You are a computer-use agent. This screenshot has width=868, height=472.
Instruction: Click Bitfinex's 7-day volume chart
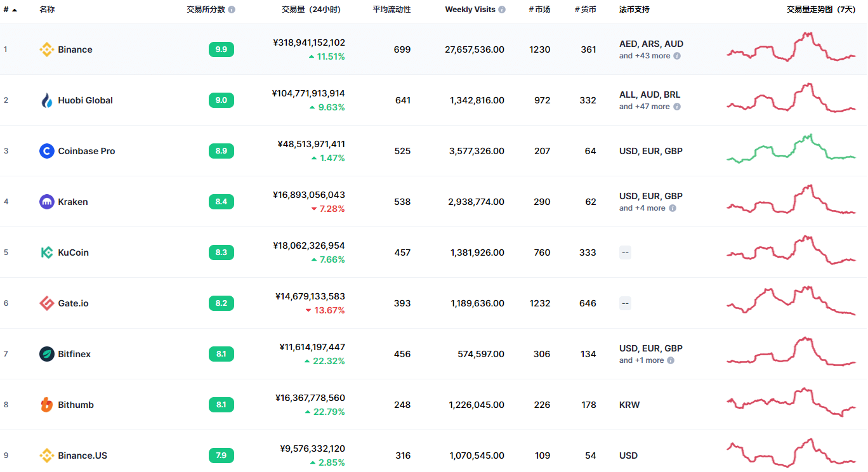coord(791,351)
